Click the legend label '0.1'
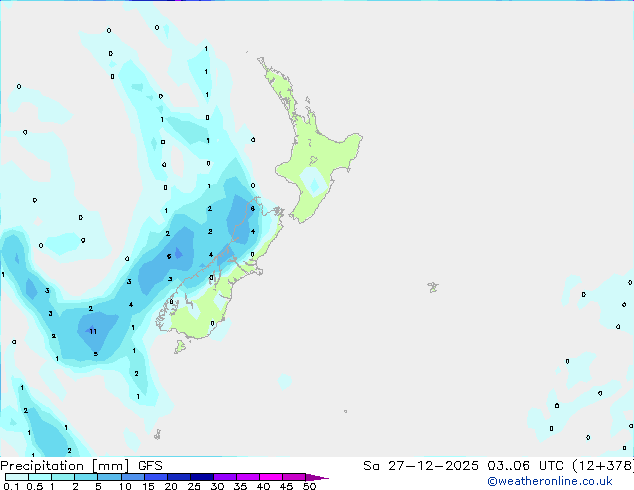Viewport: 634px width, 490px height. (x=11, y=486)
